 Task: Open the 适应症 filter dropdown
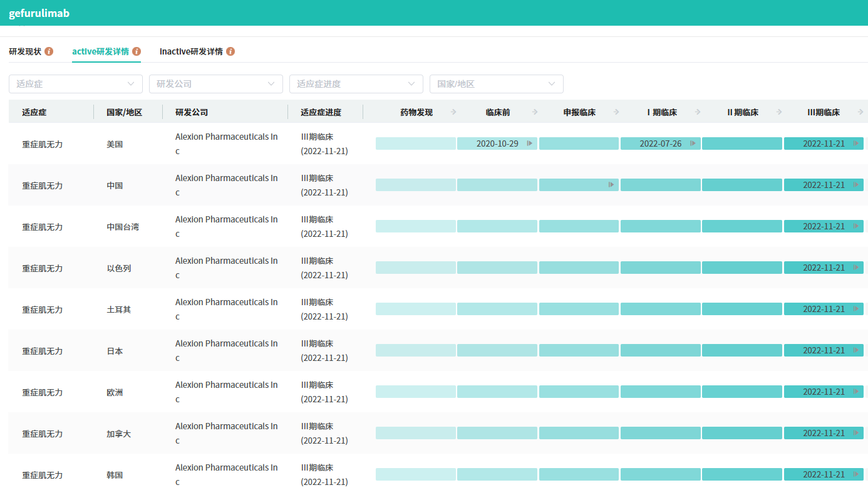point(76,84)
